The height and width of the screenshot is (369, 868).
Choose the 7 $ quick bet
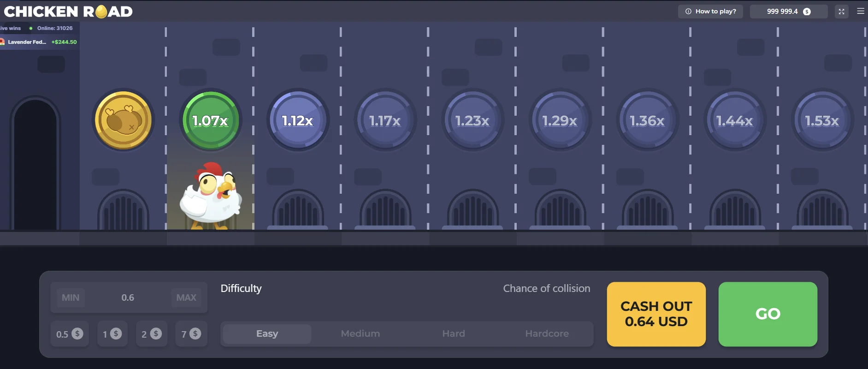(x=191, y=333)
